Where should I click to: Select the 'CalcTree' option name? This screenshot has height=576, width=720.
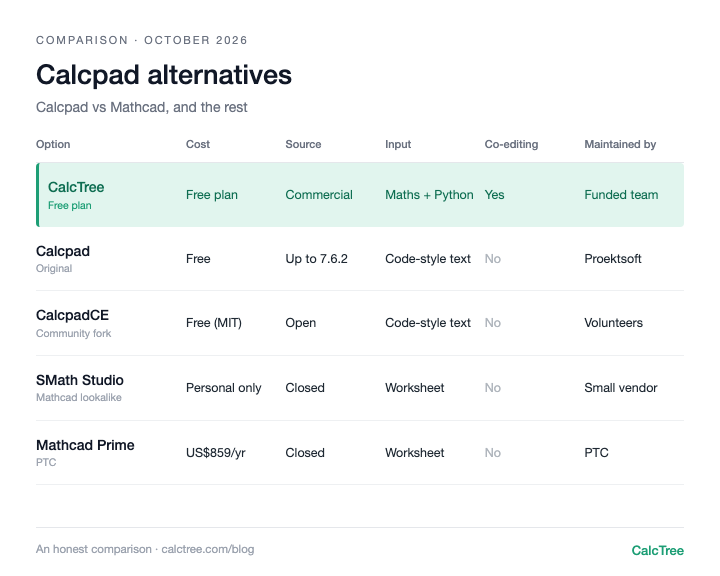point(76,187)
